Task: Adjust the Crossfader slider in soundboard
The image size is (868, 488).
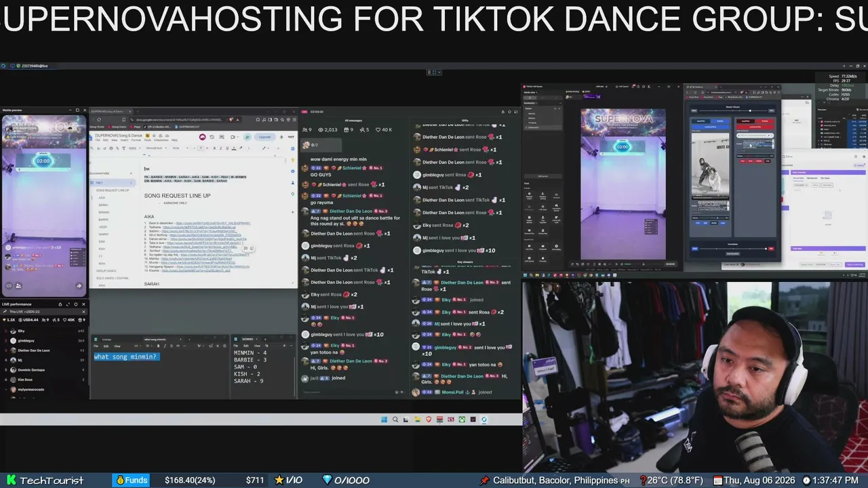Action: click(x=732, y=249)
